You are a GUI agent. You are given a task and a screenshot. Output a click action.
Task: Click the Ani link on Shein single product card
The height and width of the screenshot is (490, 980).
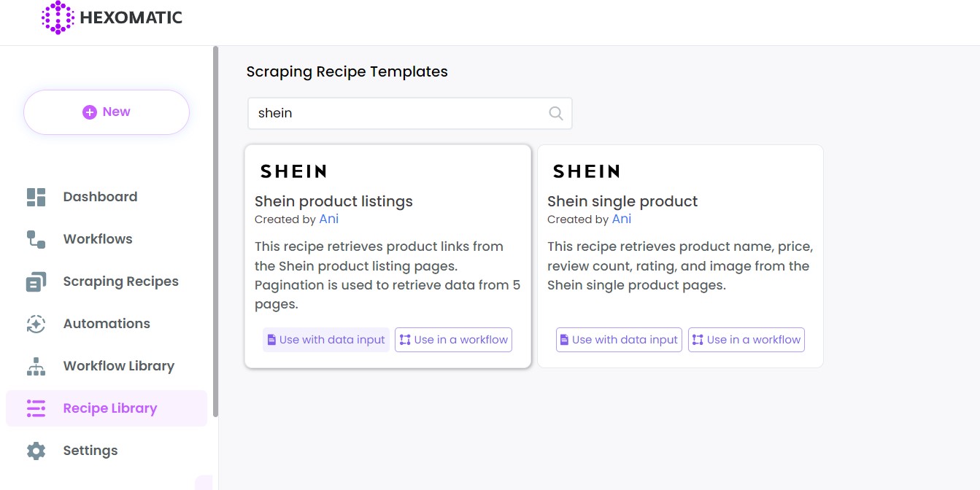click(621, 219)
